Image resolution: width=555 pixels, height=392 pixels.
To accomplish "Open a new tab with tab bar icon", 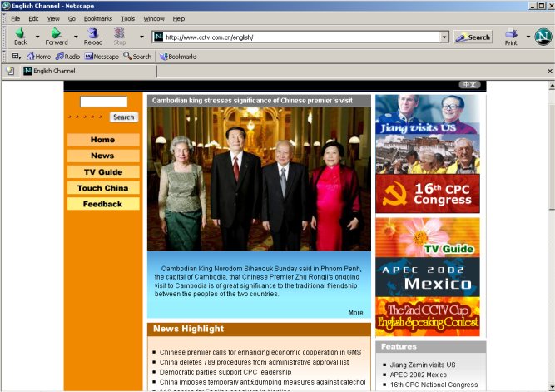I will (x=10, y=71).
